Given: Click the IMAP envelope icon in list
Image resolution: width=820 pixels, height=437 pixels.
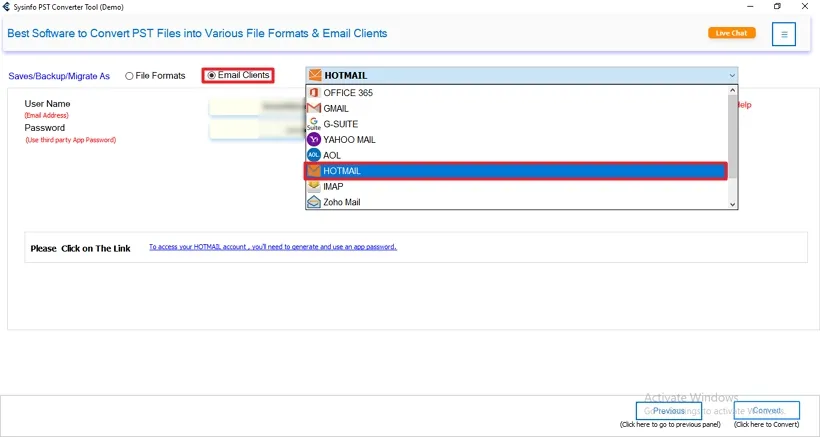Looking at the screenshot, I should coord(314,186).
